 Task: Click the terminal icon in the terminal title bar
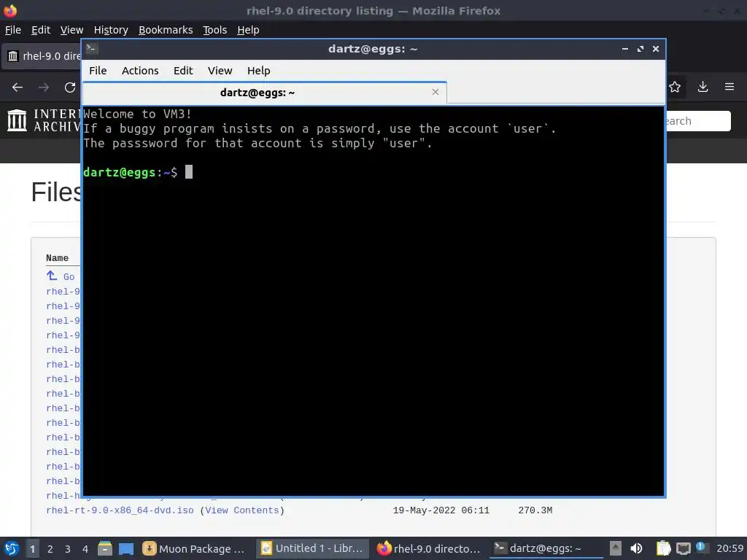(x=92, y=49)
